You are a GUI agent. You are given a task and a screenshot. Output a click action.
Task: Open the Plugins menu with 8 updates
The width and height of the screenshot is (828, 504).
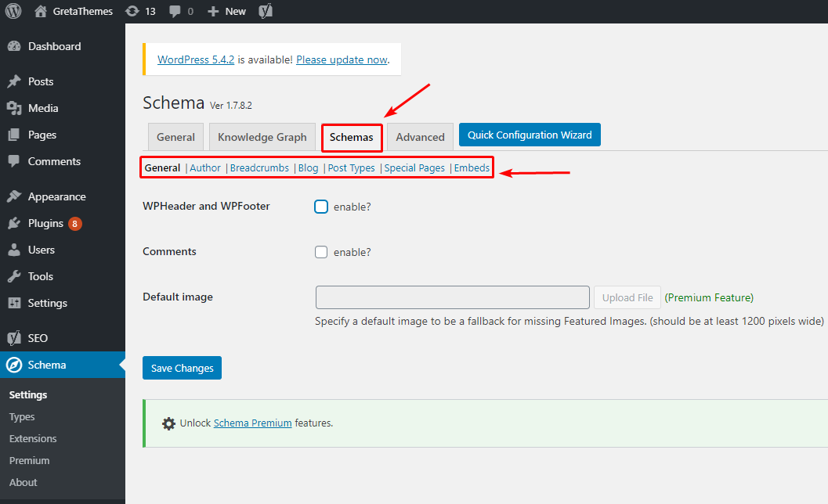[45, 223]
